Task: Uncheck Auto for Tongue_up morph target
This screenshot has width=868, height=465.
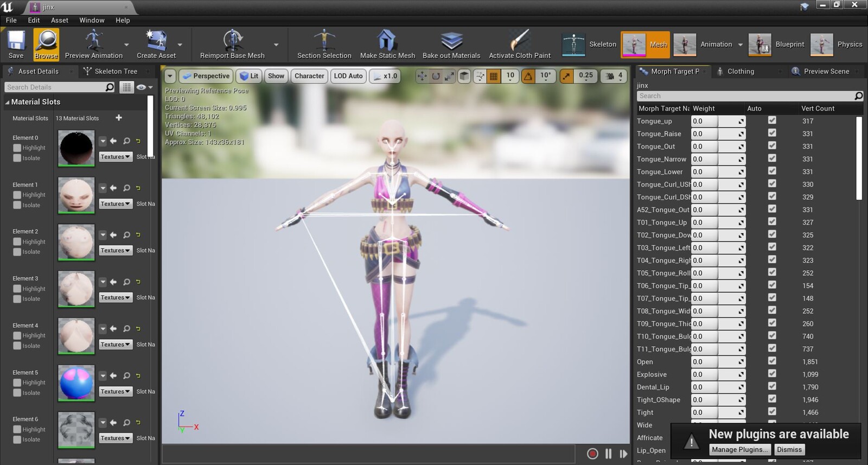Action: point(772,120)
